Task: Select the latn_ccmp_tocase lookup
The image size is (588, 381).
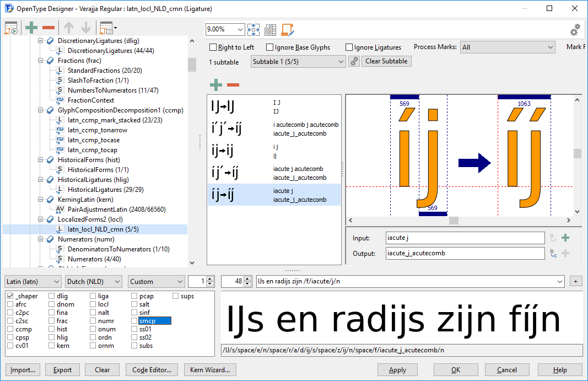Action: pos(94,140)
